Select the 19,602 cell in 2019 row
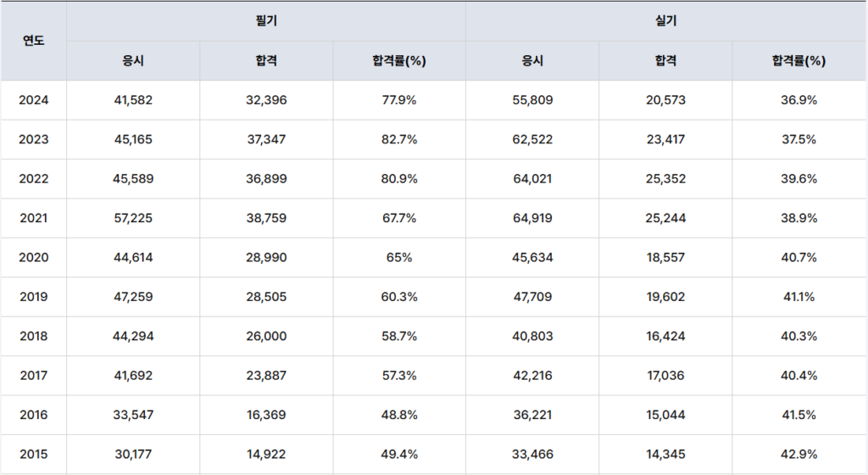Image resolution: width=868 pixels, height=475 pixels. (665, 297)
